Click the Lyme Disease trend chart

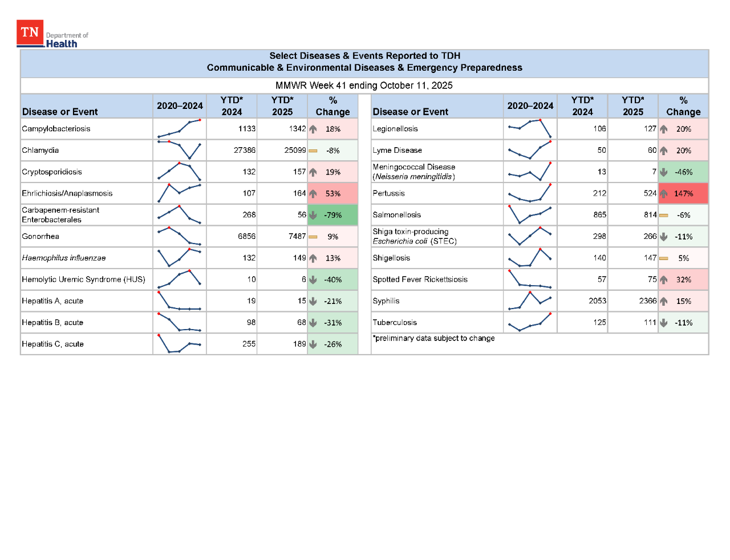(529, 151)
